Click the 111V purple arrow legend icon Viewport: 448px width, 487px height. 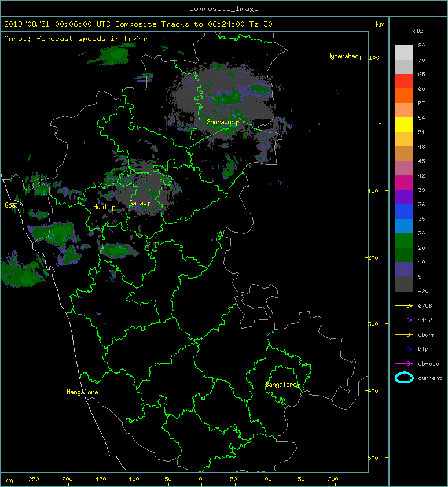404,320
